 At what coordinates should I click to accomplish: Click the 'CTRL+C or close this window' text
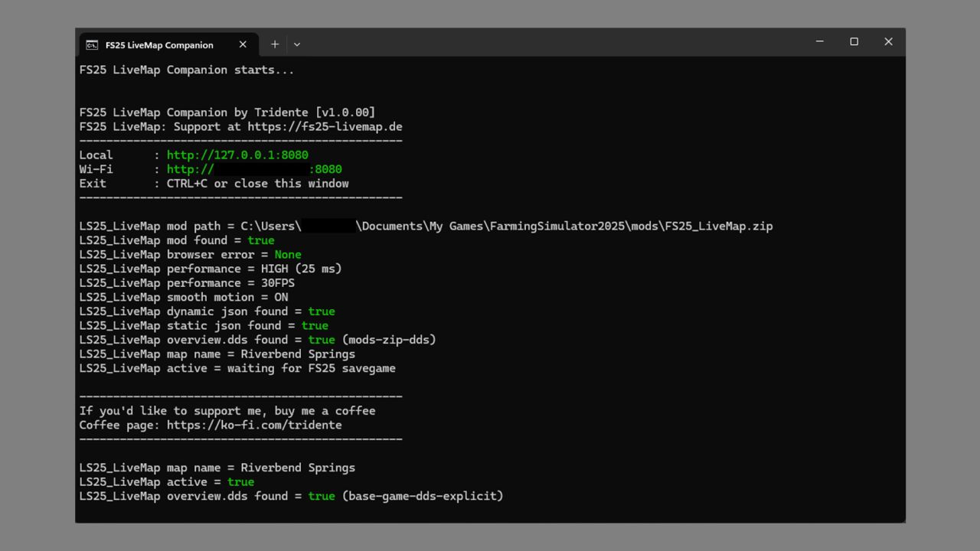257,184
